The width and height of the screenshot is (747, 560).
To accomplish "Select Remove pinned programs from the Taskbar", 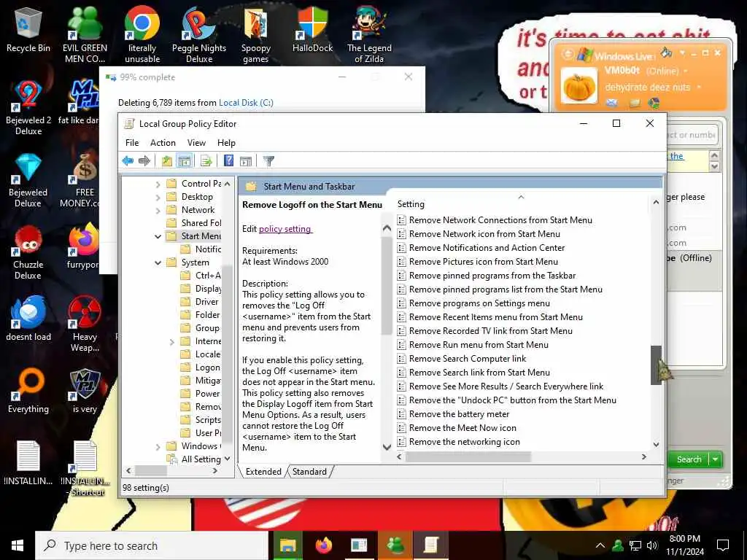I will (x=492, y=275).
